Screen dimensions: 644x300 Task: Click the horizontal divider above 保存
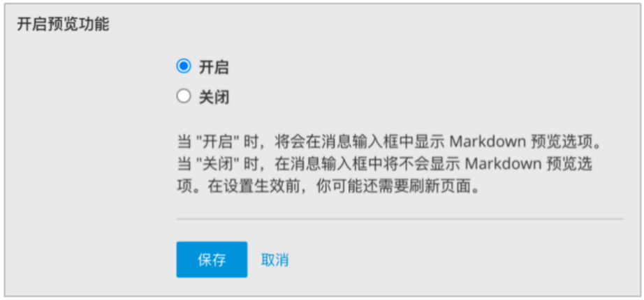400,219
